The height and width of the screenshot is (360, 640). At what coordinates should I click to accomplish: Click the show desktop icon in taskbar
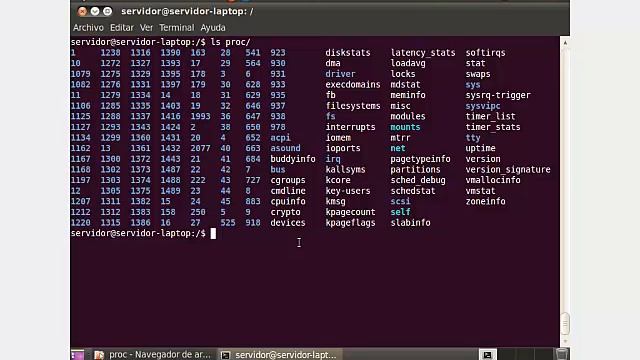pyautogui.click(x=78, y=355)
